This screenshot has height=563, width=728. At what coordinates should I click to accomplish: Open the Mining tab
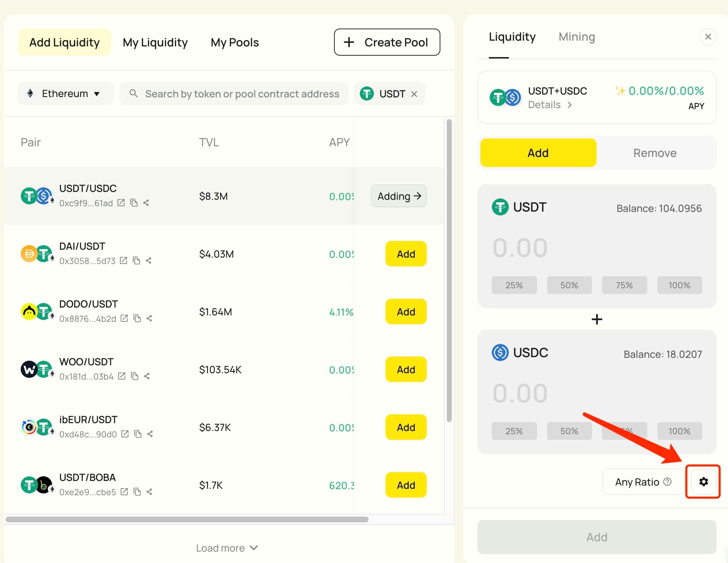click(576, 37)
